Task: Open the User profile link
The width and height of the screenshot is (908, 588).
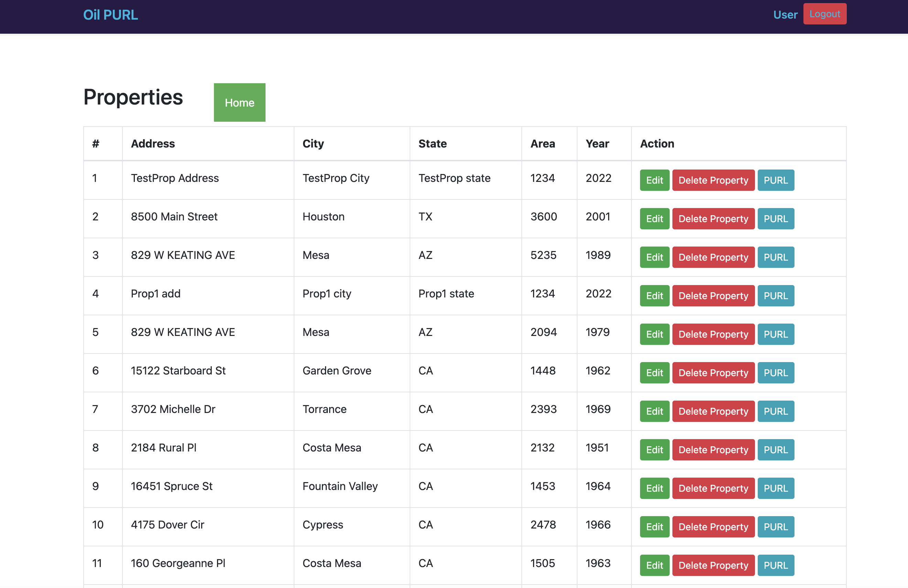Action: pos(785,14)
